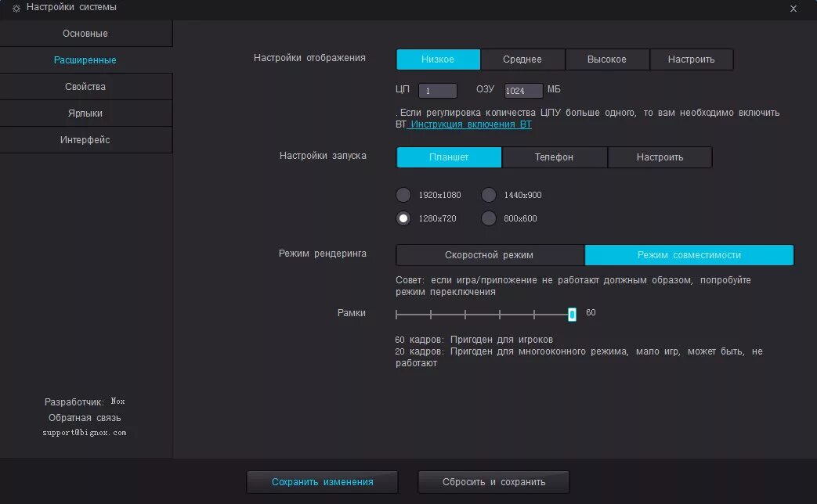Click the Рамки frame rate slider handle
Screen dimensions: 817x504
pyautogui.click(x=572, y=314)
